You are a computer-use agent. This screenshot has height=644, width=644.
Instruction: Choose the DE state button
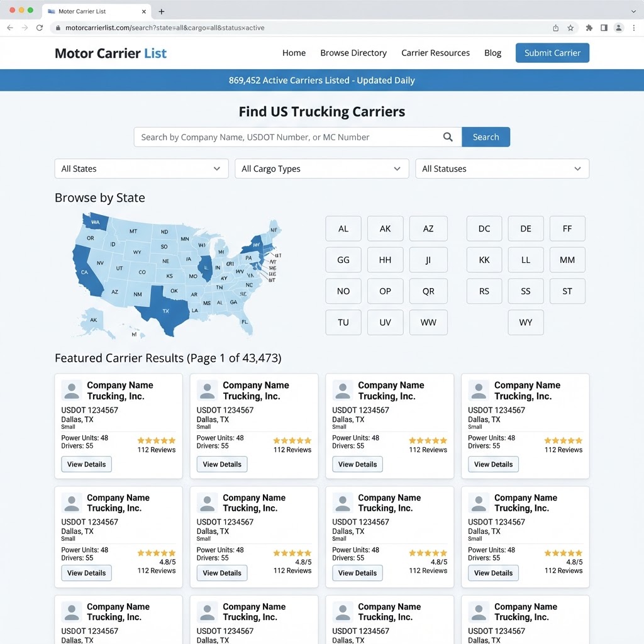point(526,229)
